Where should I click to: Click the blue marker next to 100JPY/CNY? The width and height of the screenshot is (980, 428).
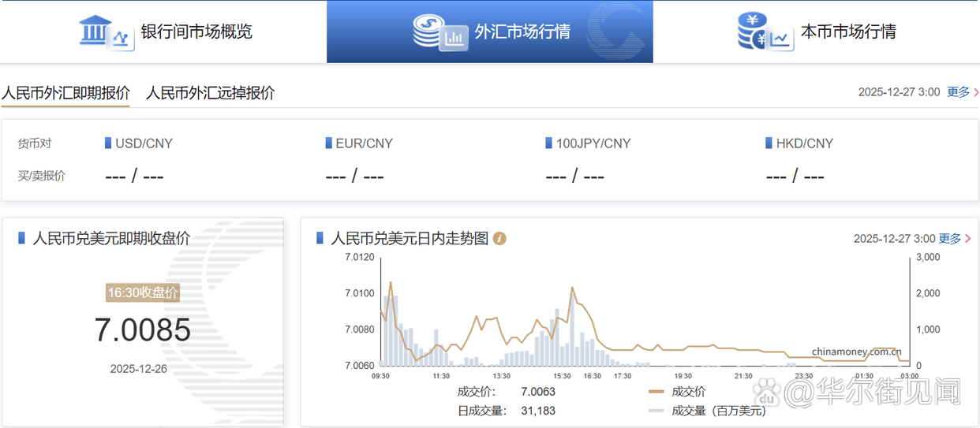pyautogui.click(x=548, y=143)
